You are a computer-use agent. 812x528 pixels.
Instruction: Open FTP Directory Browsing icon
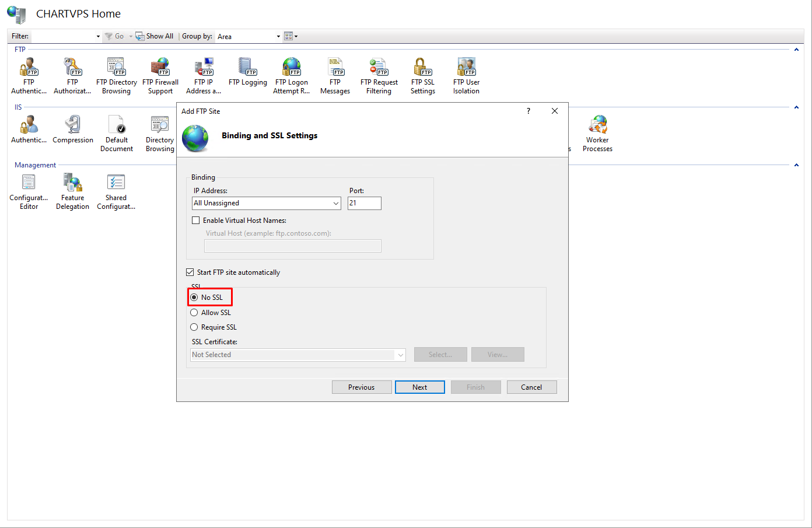[x=116, y=76]
